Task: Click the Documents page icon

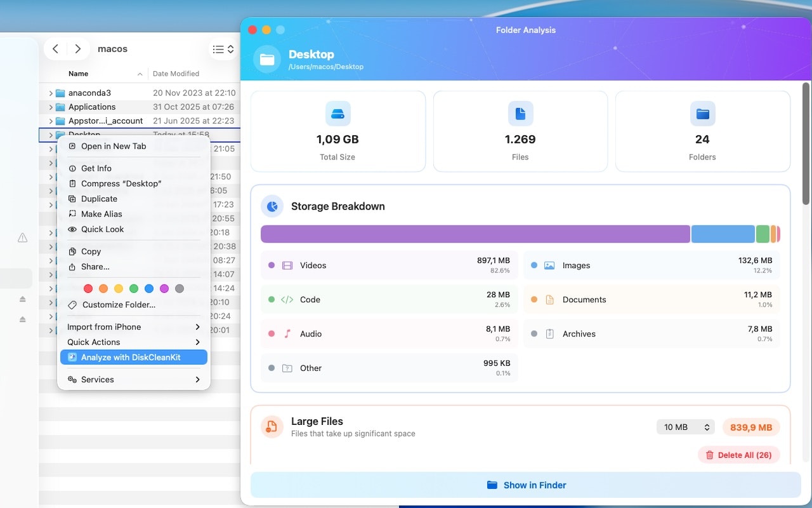Action: [550, 300]
